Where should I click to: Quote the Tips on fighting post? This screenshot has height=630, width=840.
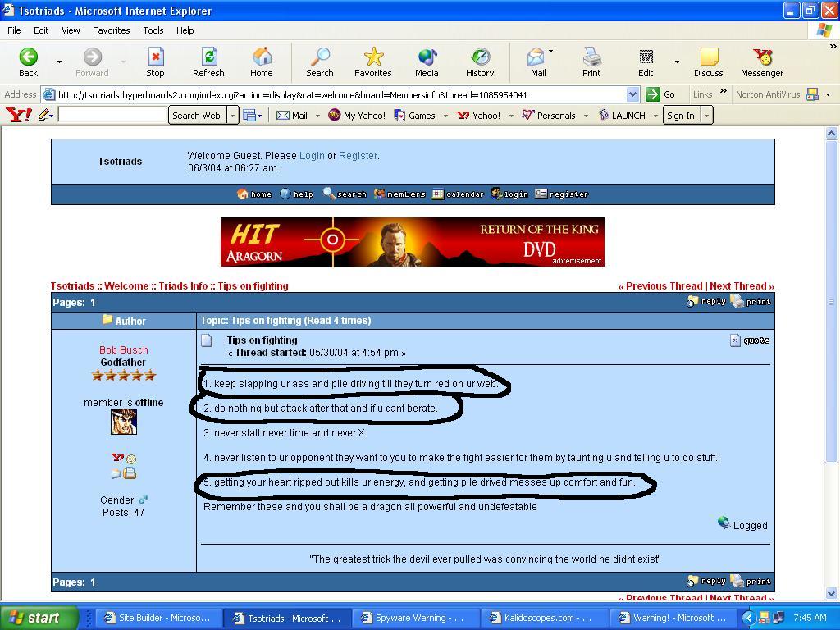pos(750,340)
